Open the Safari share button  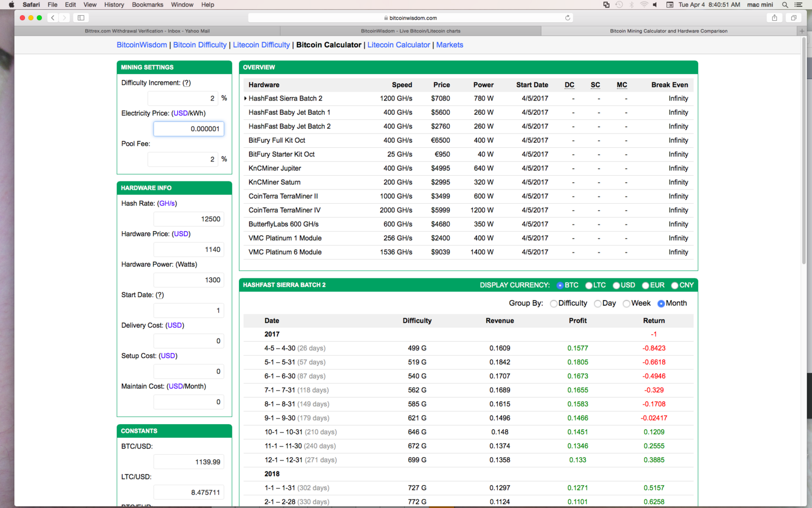[774, 18]
